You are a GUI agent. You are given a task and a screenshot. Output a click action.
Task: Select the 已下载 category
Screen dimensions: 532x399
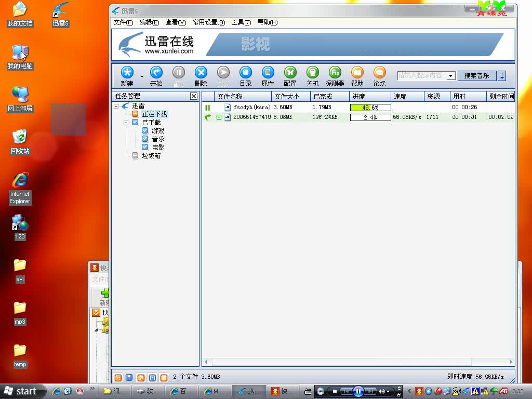tap(151, 123)
